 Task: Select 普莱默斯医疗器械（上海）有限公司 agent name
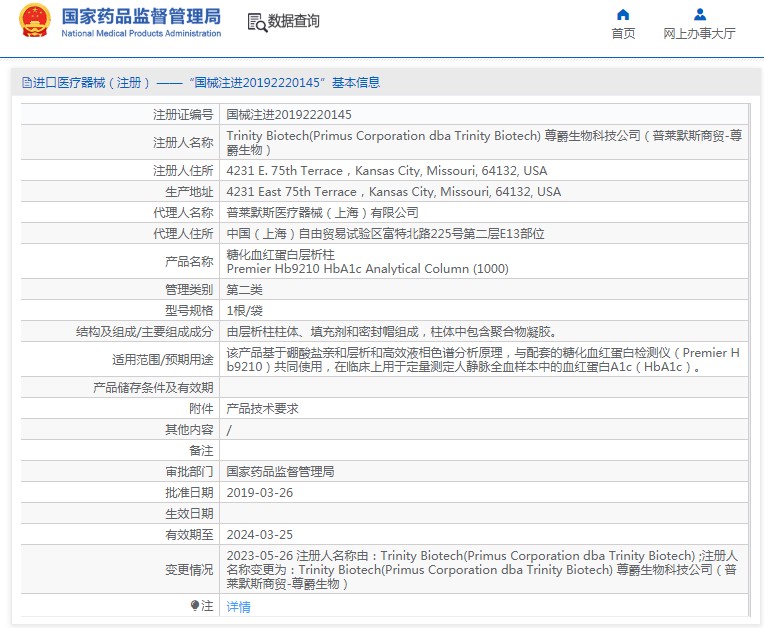[x=323, y=212]
